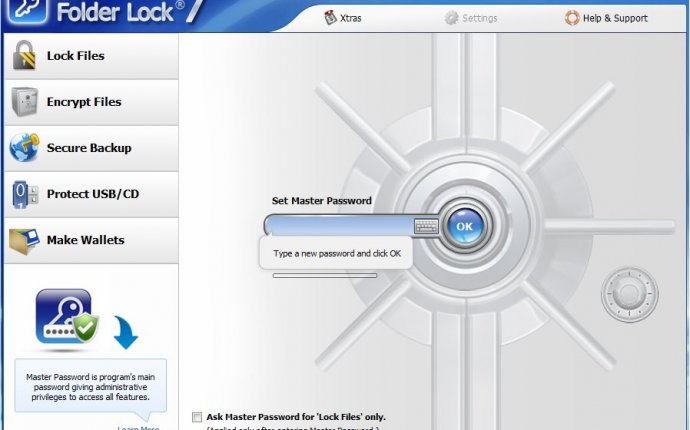Image resolution: width=690 pixels, height=430 pixels.
Task: Click 'Type a new password and click OK' tooltip
Action: click(337, 254)
